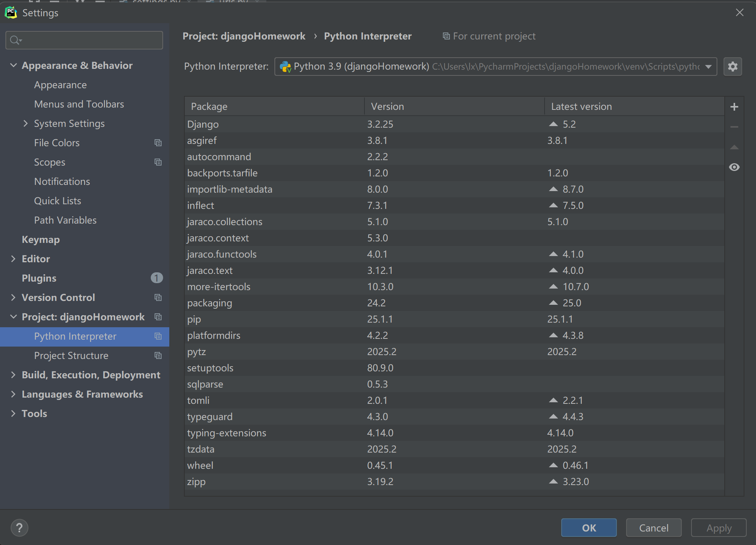Click the upgrade package arrow icon
Screen dimensions: 756x545
pos(734,147)
